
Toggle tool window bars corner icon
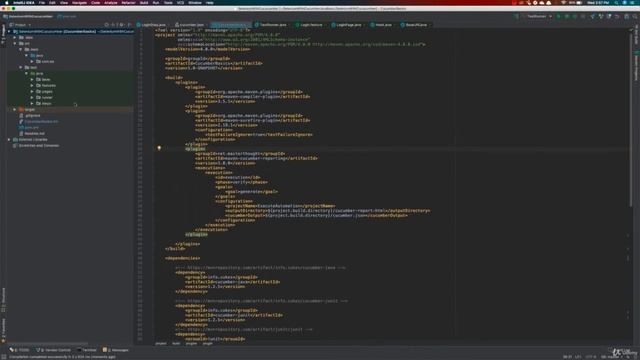point(4,356)
